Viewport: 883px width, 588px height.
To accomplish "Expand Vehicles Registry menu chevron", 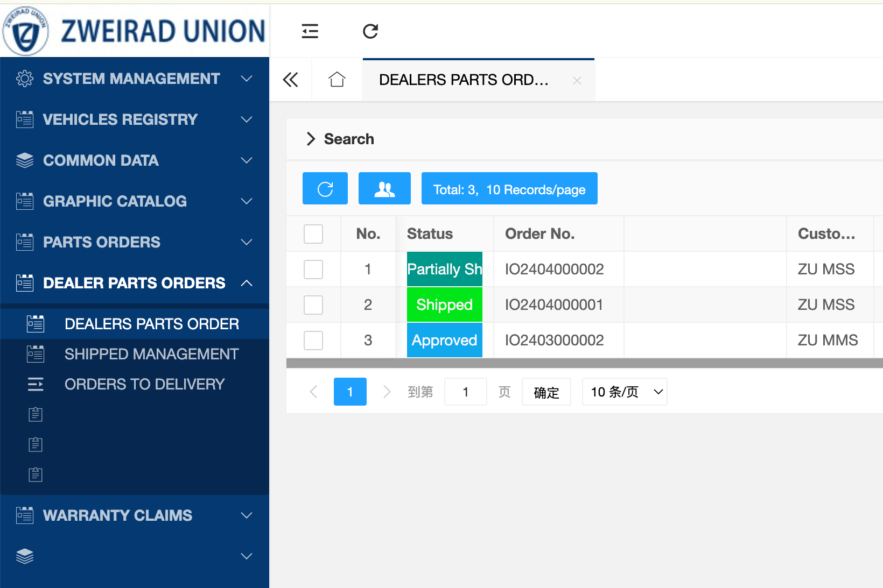I will 247,119.
